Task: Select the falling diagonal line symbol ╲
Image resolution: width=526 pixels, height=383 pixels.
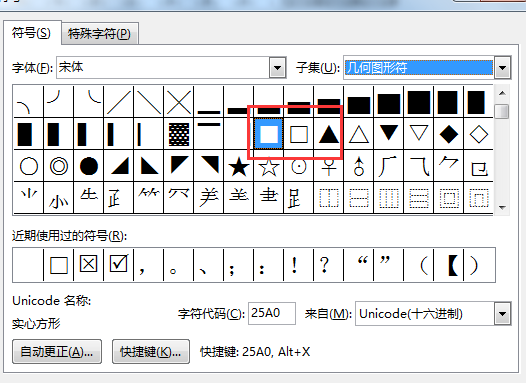Action: [x=149, y=102]
